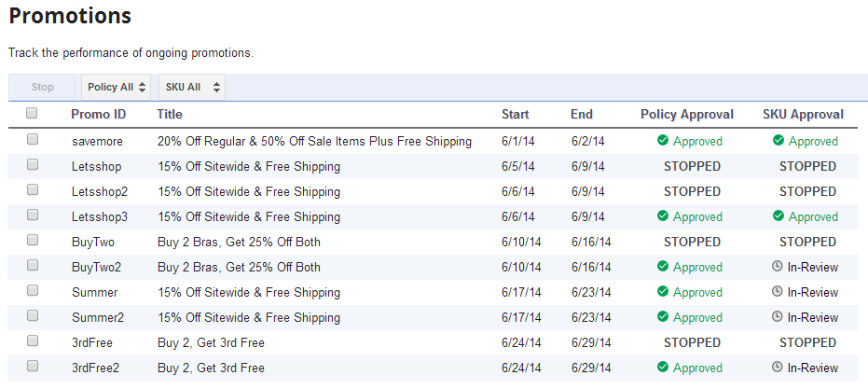Click the In-Review clock icon for 3rdFree2

click(778, 368)
